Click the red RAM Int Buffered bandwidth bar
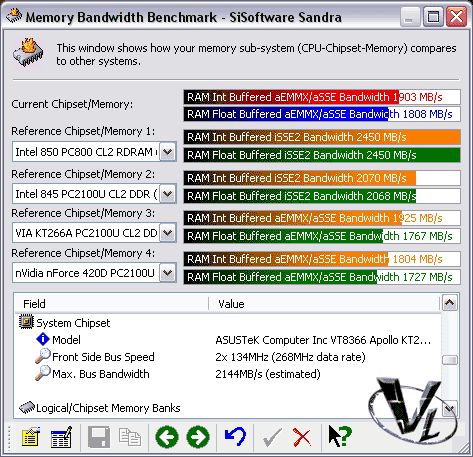Screen dimensions: 473x457 322,97
